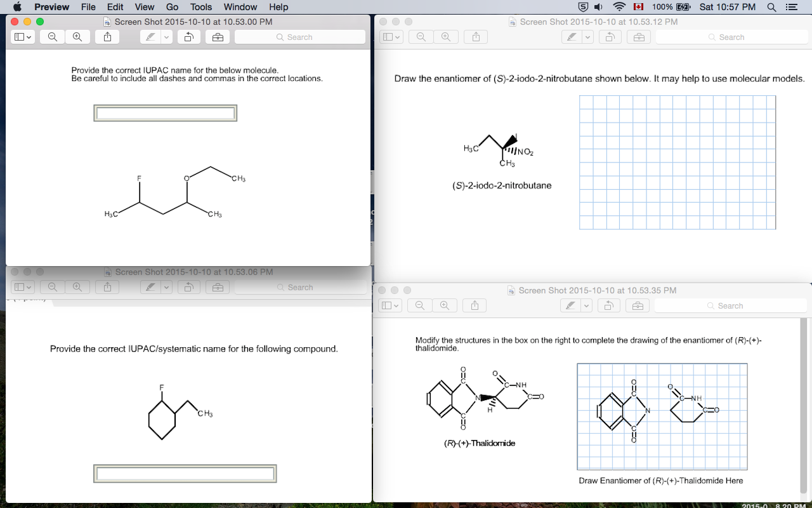Click the volume icon in menu bar
Screen dimensions: 812x508
pos(597,7)
